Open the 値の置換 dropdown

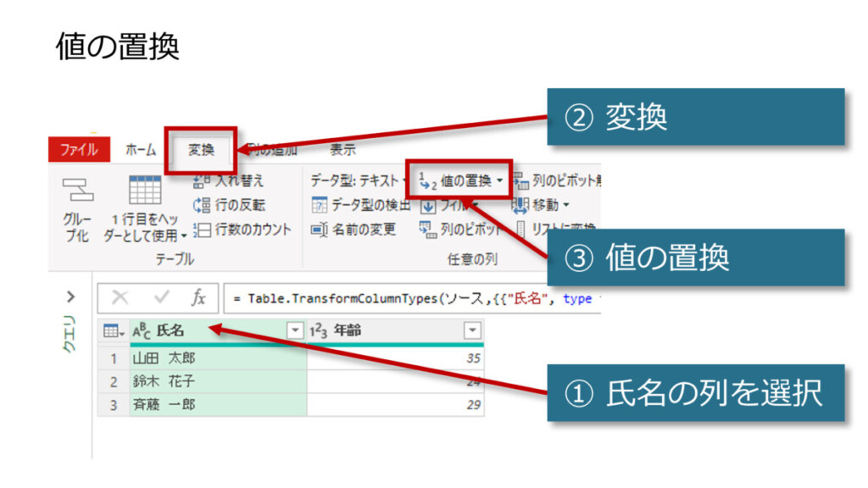click(500, 180)
